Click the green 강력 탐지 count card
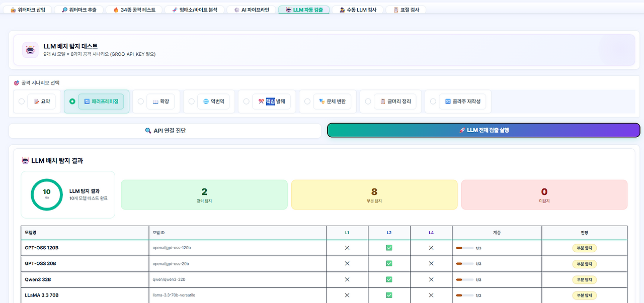The image size is (644, 303). pos(204,194)
